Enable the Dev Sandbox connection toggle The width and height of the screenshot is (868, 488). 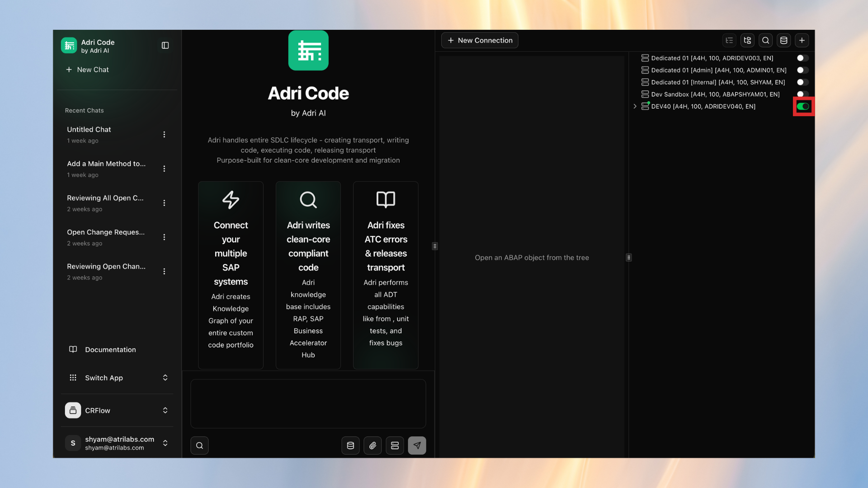[802, 94]
